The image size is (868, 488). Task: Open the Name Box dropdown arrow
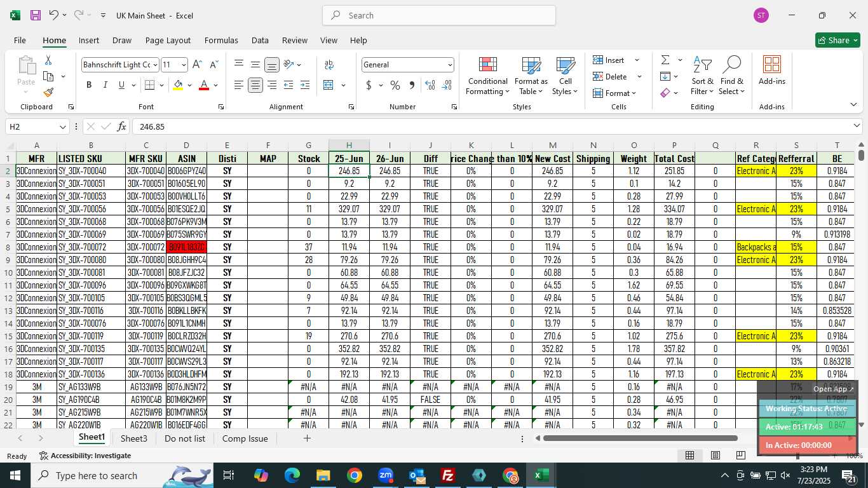click(62, 126)
